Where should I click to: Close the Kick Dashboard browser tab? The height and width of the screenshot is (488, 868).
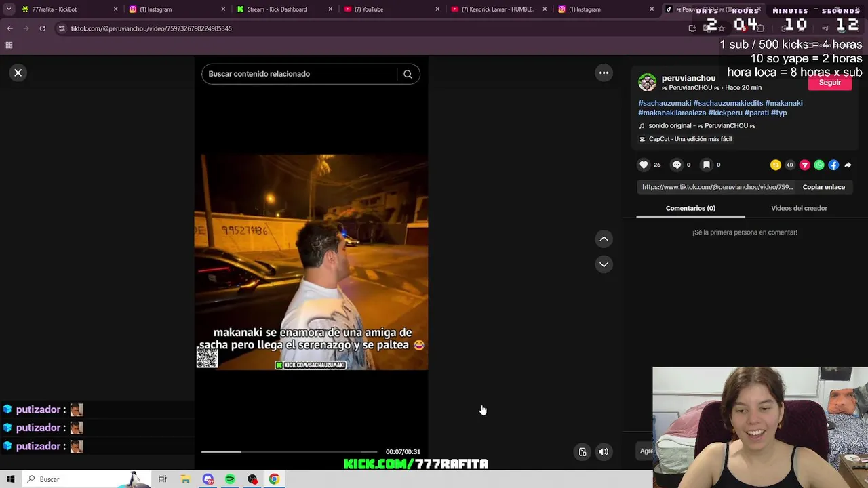pyautogui.click(x=330, y=9)
